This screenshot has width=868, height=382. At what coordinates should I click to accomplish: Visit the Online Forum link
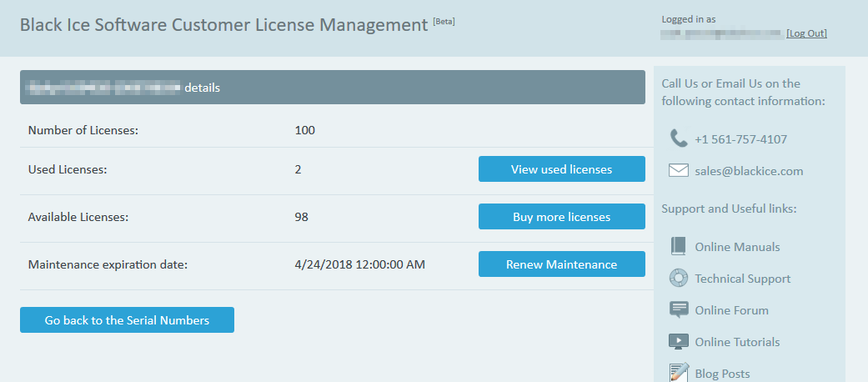click(x=732, y=310)
